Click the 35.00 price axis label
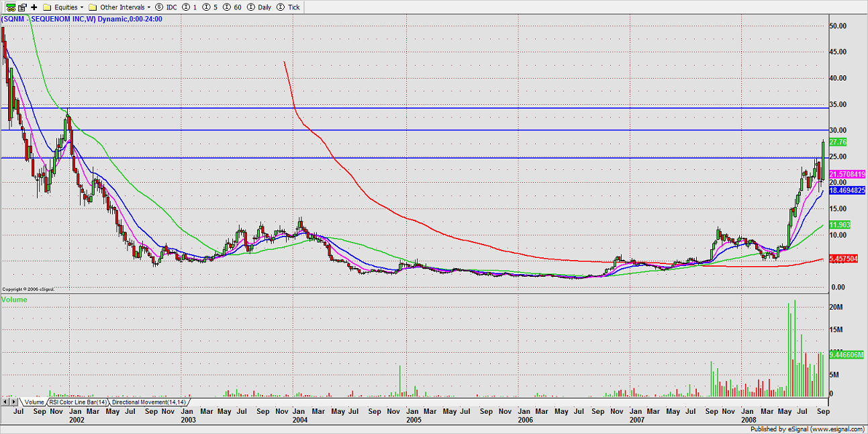 838,105
